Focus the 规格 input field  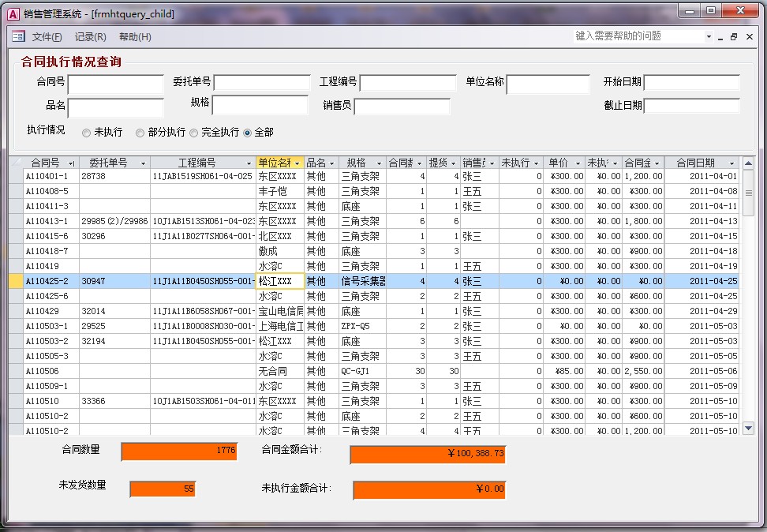[260, 105]
